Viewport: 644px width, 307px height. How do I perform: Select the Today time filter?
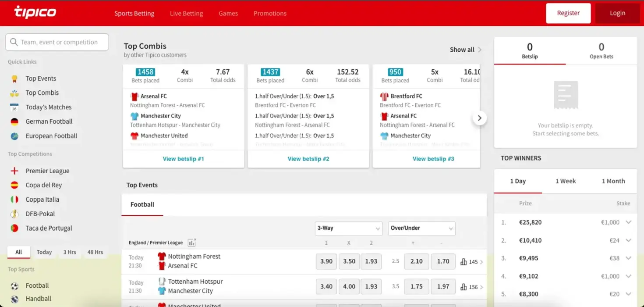click(x=44, y=252)
